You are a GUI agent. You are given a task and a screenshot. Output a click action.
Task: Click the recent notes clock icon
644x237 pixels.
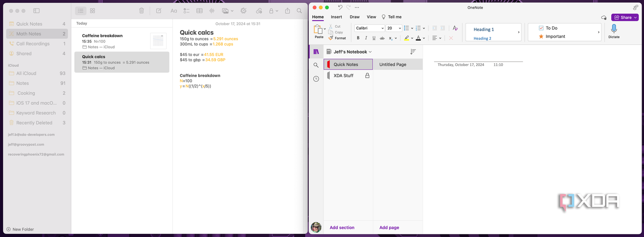click(x=316, y=79)
